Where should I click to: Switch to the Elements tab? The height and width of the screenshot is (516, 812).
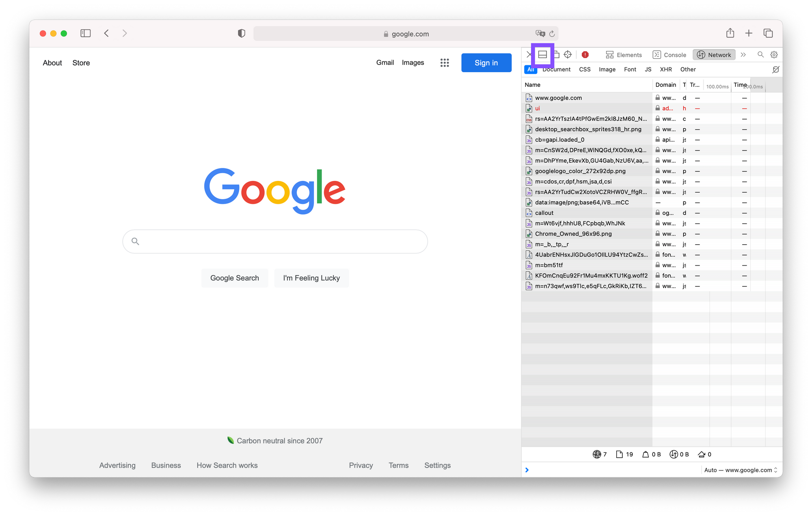click(x=624, y=55)
